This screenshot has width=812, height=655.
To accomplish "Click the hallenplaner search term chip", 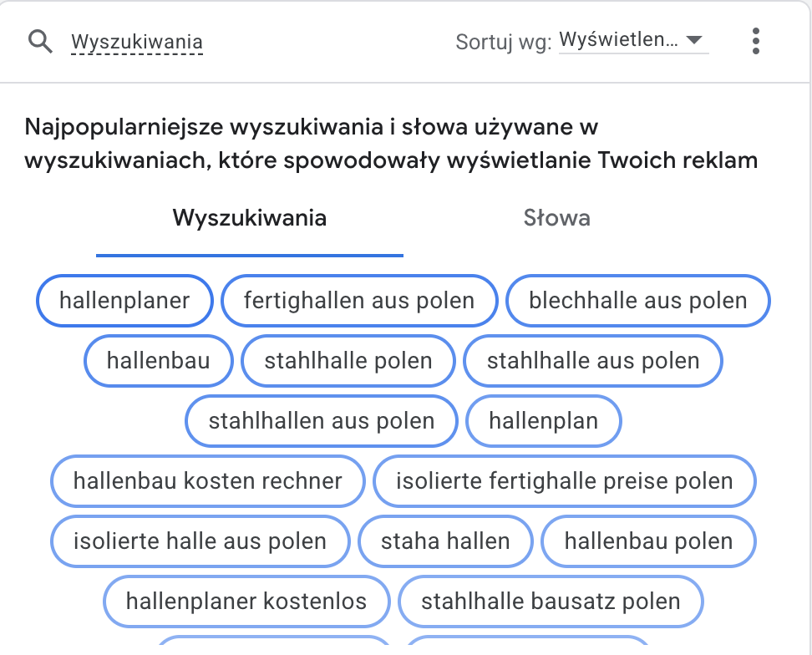I will tap(124, 301).
